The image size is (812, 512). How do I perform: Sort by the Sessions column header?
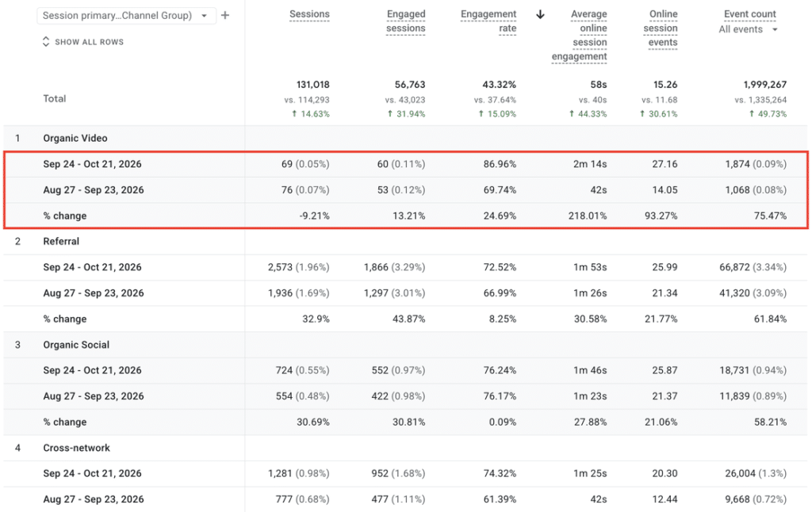point(309,14)
